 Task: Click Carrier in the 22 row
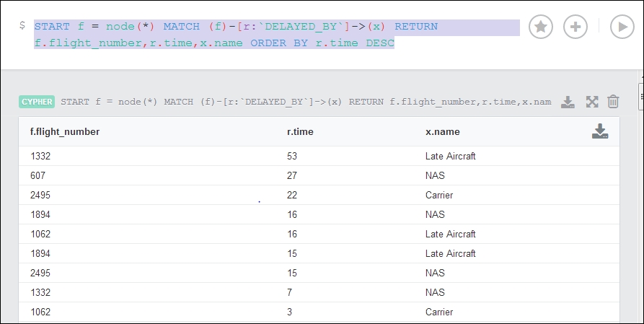439,195
